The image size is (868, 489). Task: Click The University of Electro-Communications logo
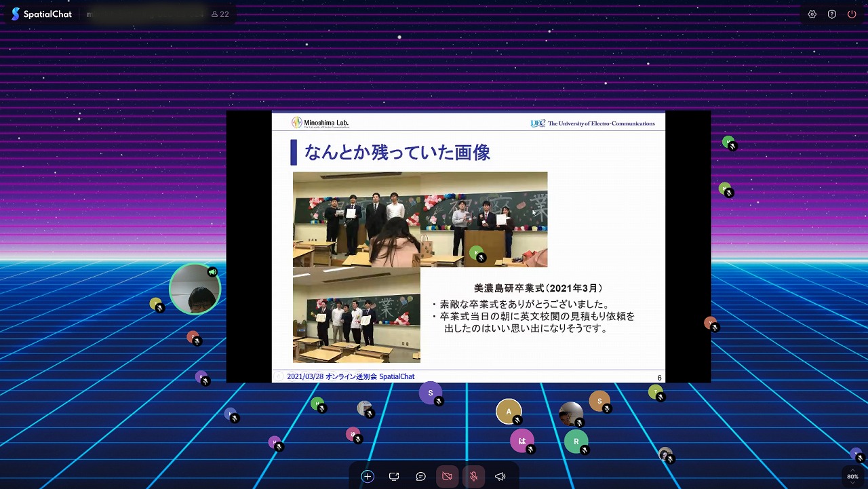coord(593,123)
